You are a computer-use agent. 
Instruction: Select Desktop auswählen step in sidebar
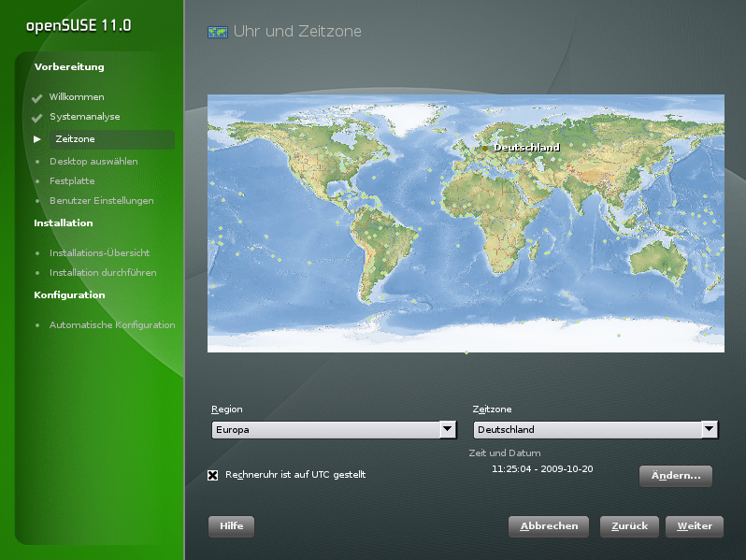[93, 162]
